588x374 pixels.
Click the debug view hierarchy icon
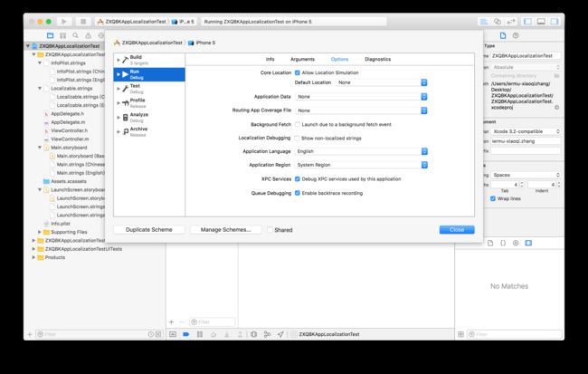coord(254,334)
